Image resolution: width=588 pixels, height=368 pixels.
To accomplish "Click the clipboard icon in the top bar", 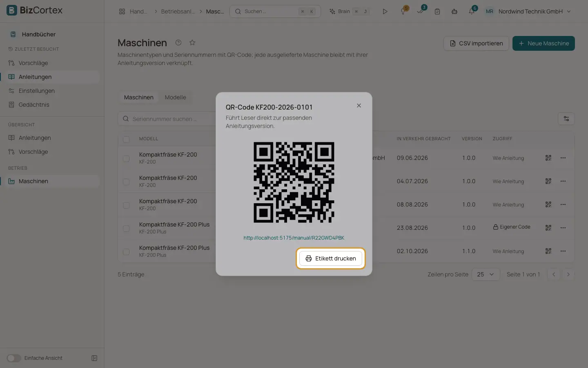I will pos(437,11).
